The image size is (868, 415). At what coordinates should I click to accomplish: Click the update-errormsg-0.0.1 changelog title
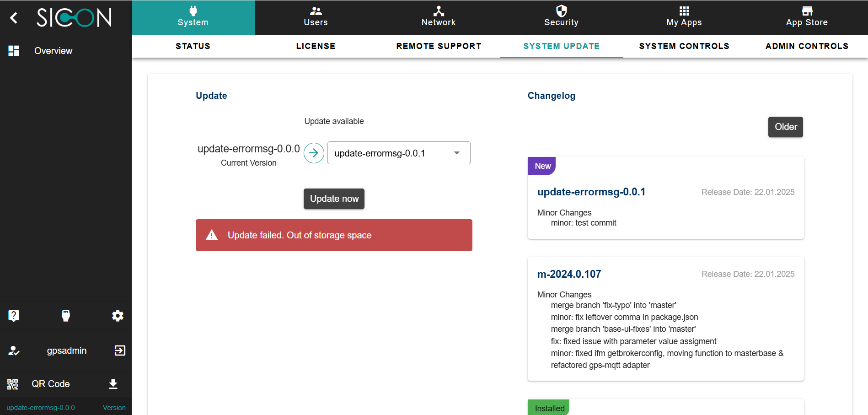point(591,192)
